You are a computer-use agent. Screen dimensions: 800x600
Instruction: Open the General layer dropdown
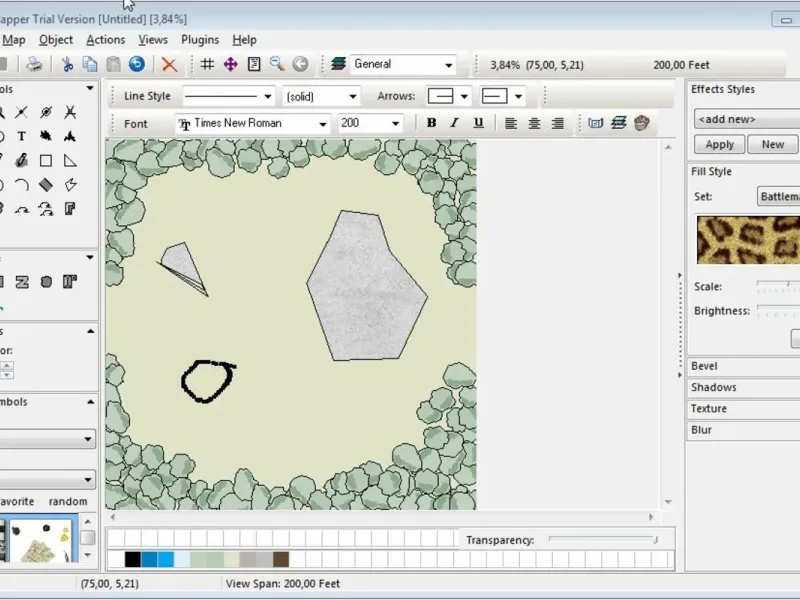coord(403,65)
